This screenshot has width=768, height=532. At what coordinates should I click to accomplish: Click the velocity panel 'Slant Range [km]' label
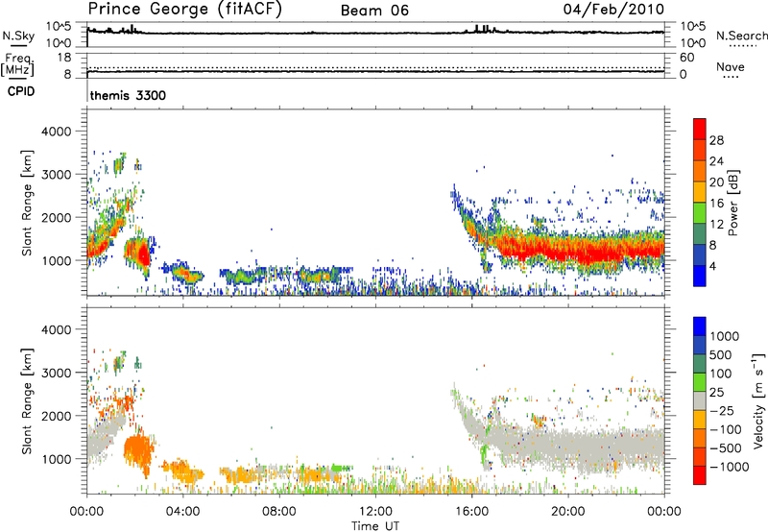(27, 401)
